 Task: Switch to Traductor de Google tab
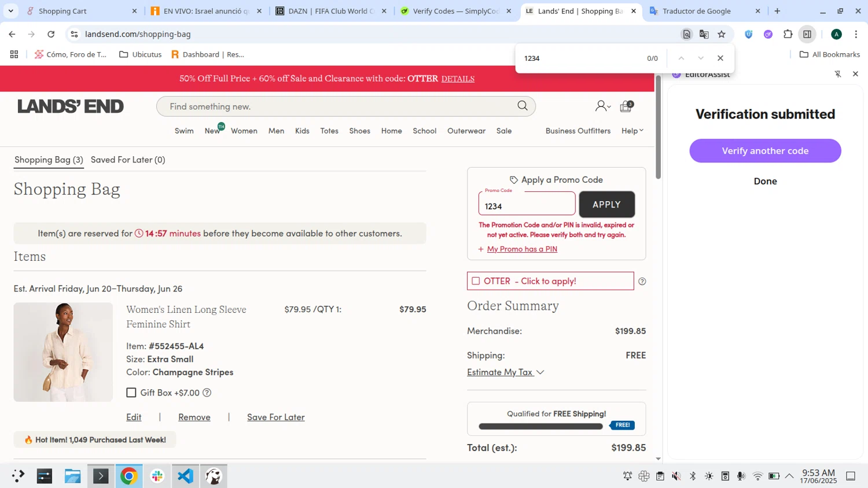(704, 11)
